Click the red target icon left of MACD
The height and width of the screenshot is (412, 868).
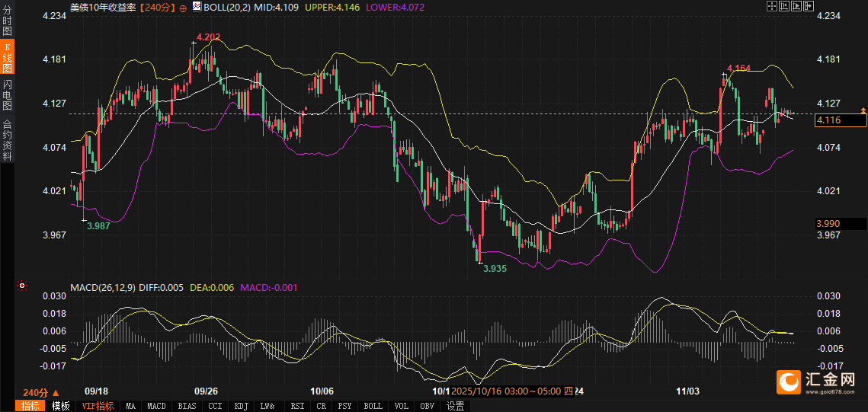click(x=22, y=286)
